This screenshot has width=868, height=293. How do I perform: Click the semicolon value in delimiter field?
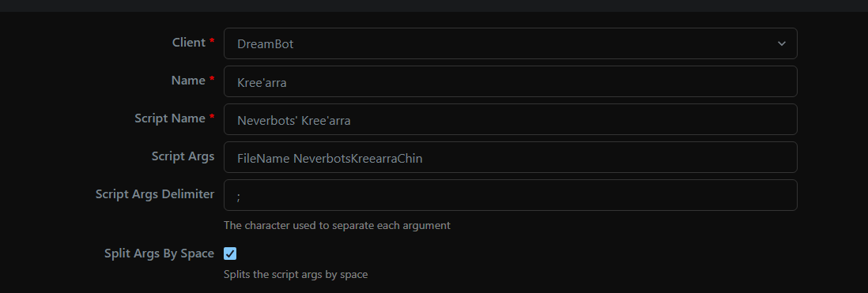pyautogui.click(x=239, y=197)
